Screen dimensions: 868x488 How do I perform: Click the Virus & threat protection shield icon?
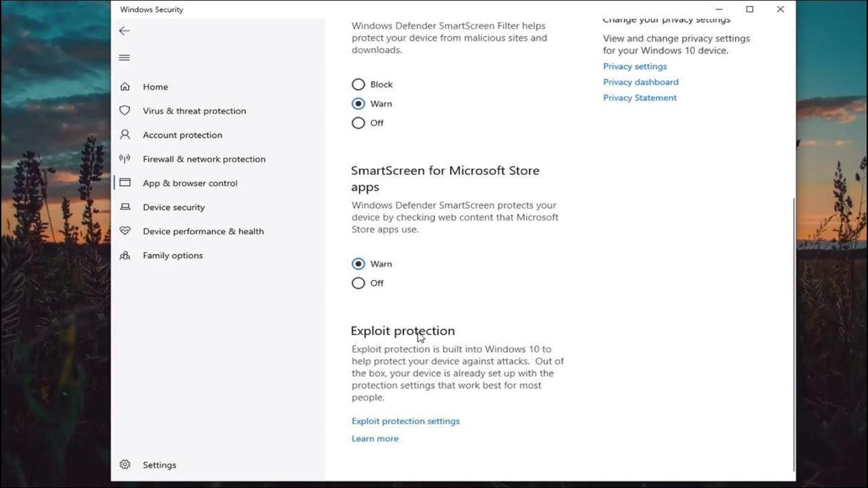point(125,110)
